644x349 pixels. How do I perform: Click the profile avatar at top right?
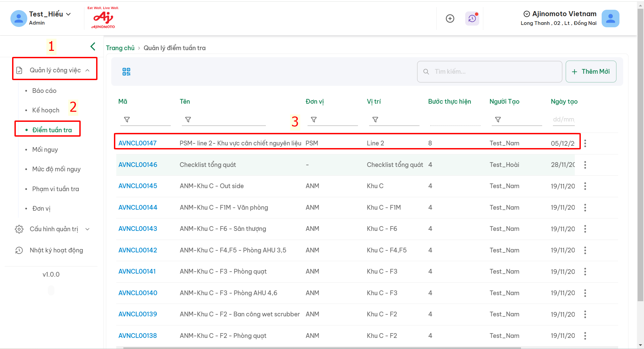pyautogui.click(x=610, y=19)
